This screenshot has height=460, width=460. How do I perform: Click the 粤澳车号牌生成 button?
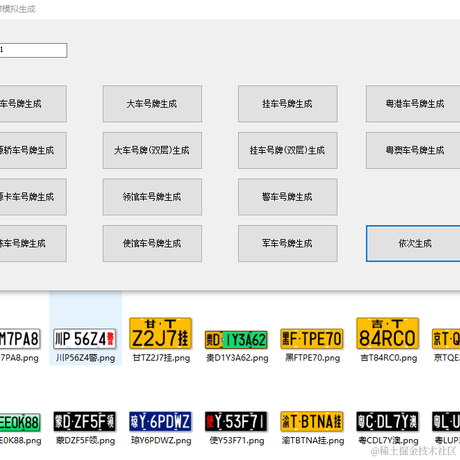click(413, 150)
